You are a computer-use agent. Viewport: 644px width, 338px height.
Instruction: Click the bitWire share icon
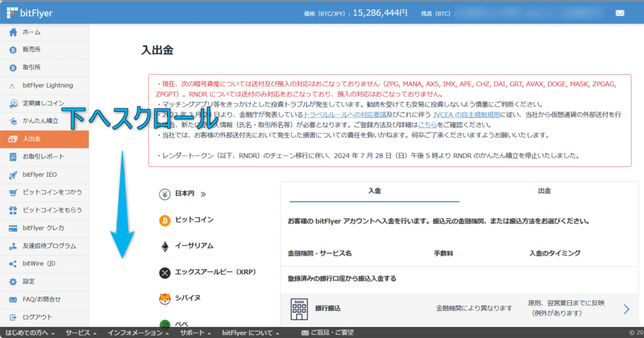pyautogui.click(x=13, y=264)
